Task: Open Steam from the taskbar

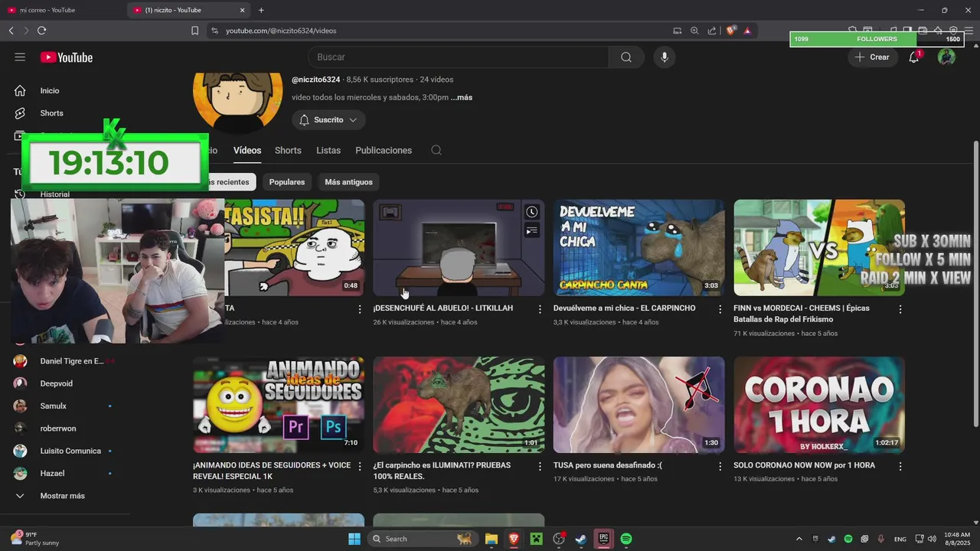Action: tap(581, 539)
